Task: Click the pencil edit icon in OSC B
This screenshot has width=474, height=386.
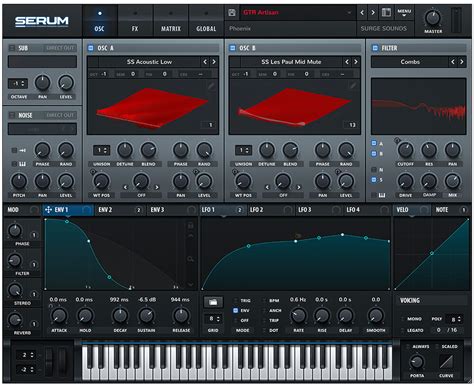Action: pos(353,86)
